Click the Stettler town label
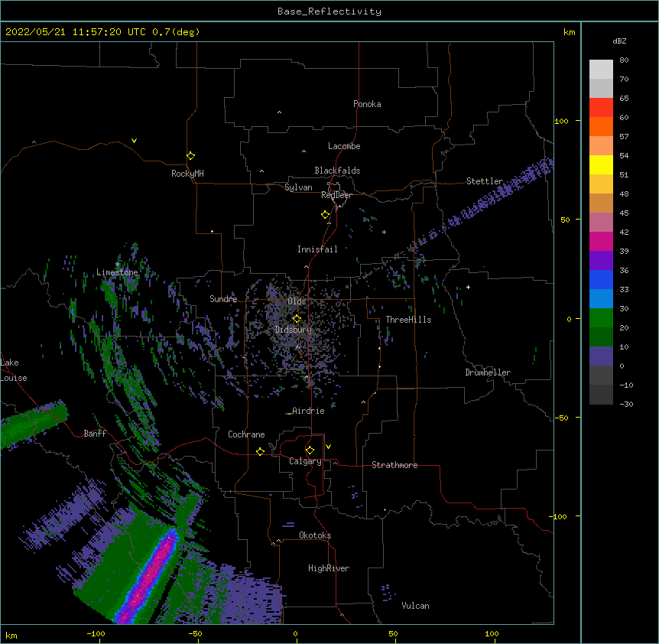Viewport: 659px width, 644px height. (x=485, y=181)
